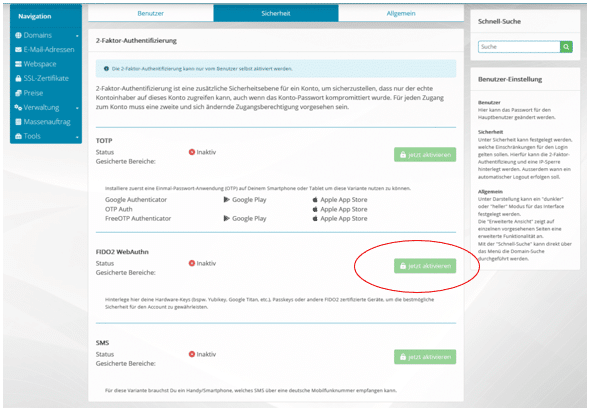591x409 pixels.
Task: Open the Sicherheit tab
Action: pos(276,13)
